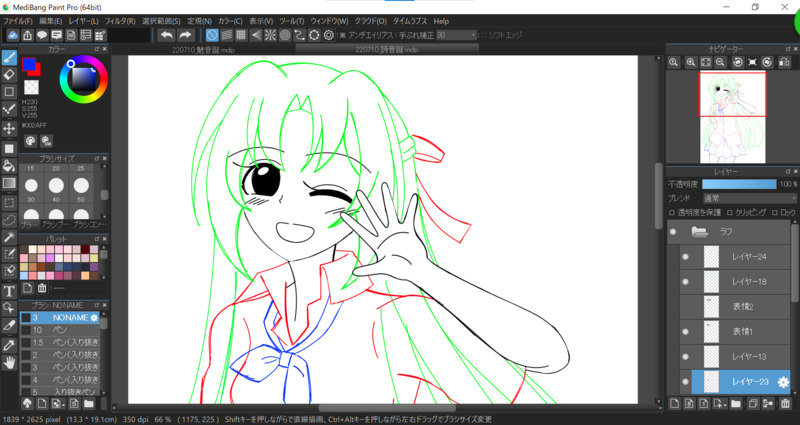Select the Text tool
The width and height of the screenshot is (800, 425).
tap(9, 291)
